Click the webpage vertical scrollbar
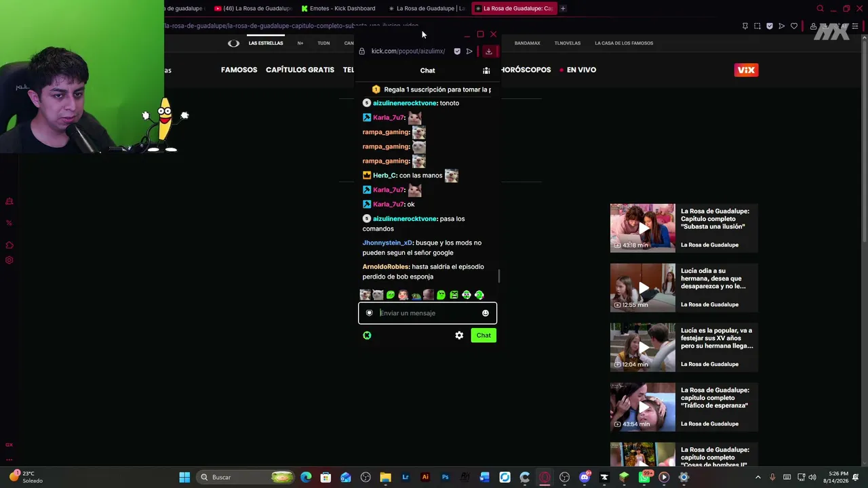Image resolution: width=868 pixels, height=488 pixels. click(x=864, y=139)
